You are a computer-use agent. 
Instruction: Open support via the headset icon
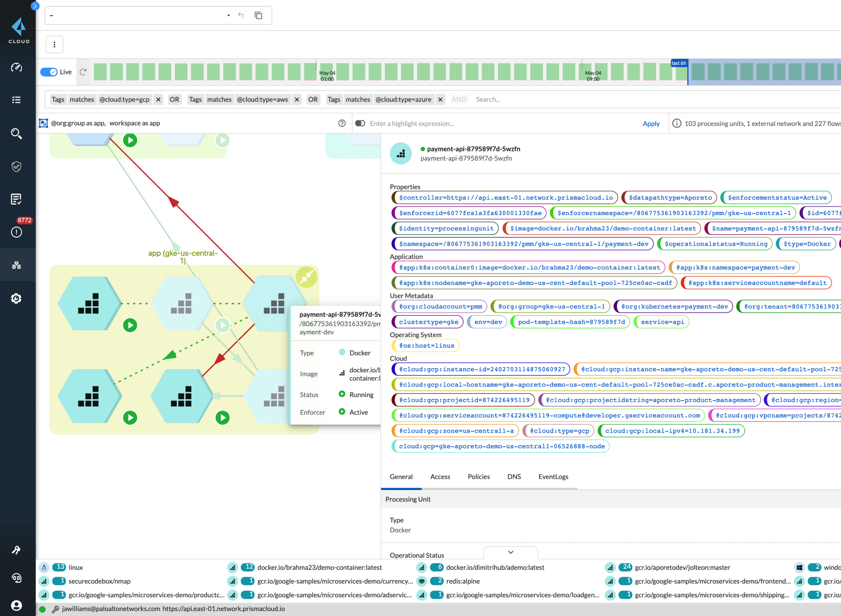click(16, 578)
